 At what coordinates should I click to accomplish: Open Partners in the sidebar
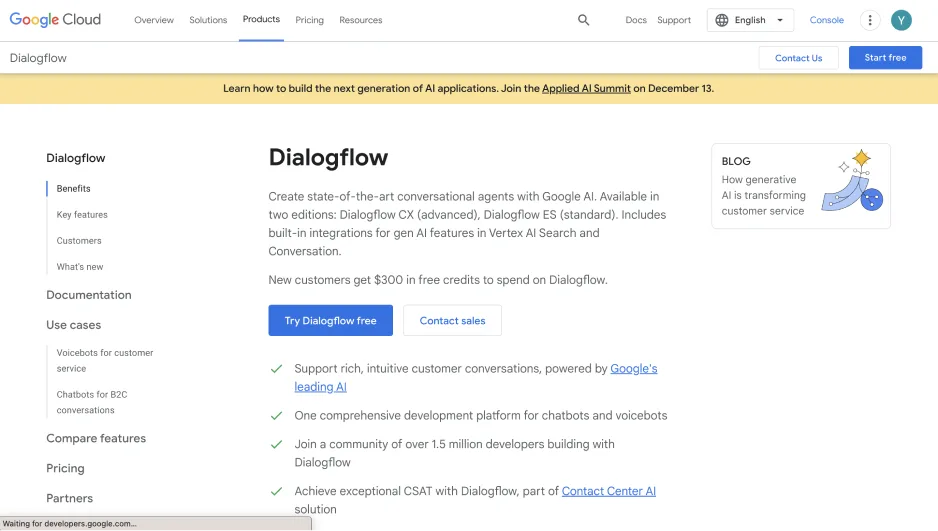(x=69, y=498)
